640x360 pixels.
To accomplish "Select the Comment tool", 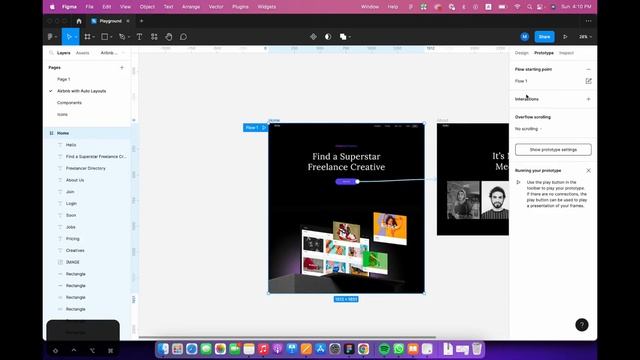I will (x=183, y=37).
